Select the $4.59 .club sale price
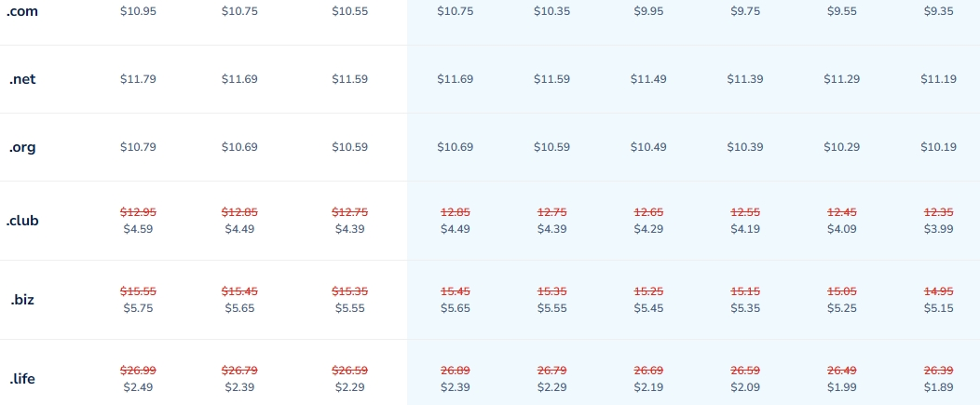Viewport: 980px width, 405px height. point(138,229)
